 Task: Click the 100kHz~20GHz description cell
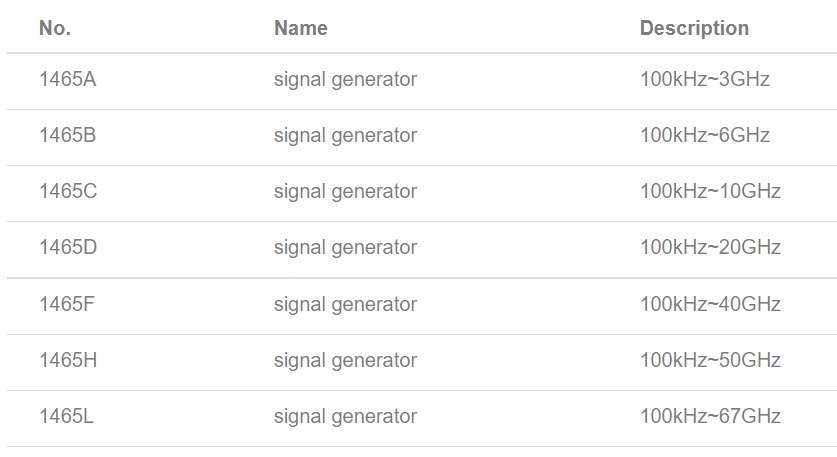click(710, 247)
